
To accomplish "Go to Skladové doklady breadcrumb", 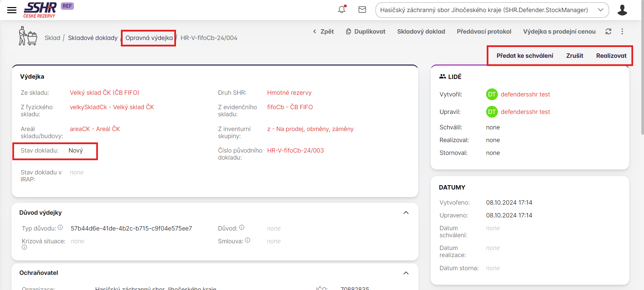I will tap(93, 38).
